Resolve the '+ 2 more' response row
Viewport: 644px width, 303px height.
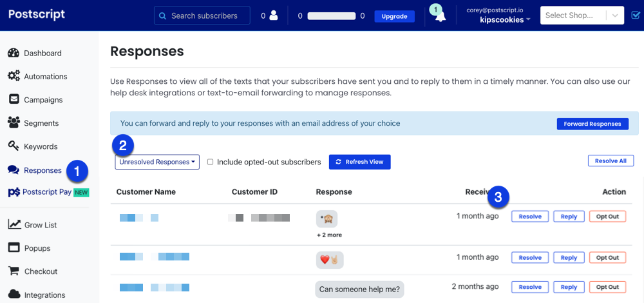pos(530,217)
